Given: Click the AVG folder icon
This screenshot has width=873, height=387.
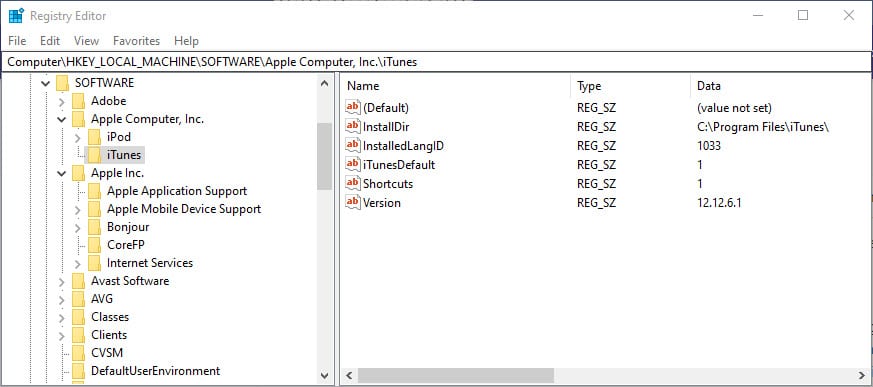Looking at the screenshot, I should 79,298.
